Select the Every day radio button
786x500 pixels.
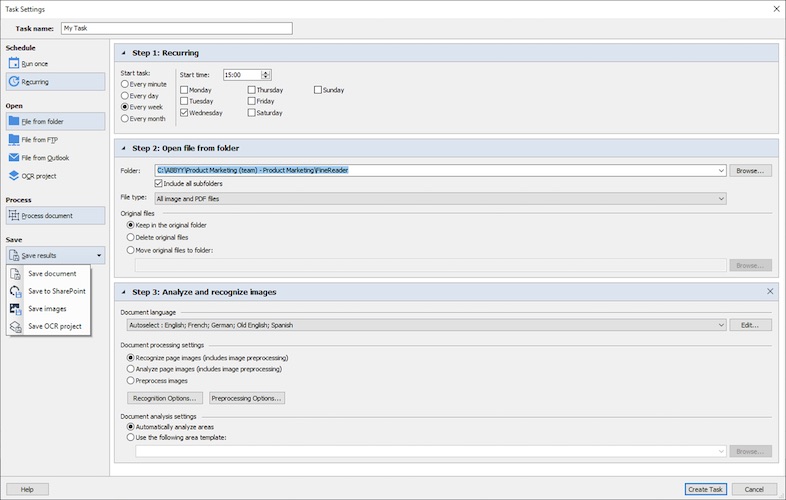pyautogui.click(x=125, y=95)
